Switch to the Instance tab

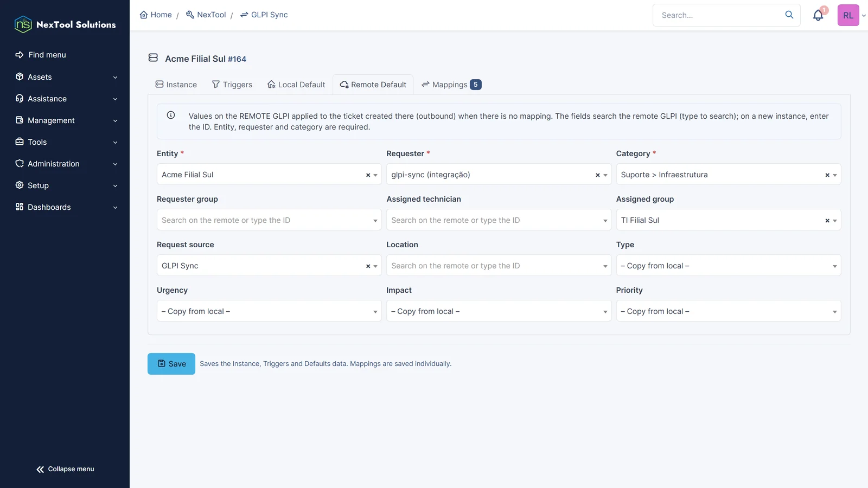click(x=176, y=85)
